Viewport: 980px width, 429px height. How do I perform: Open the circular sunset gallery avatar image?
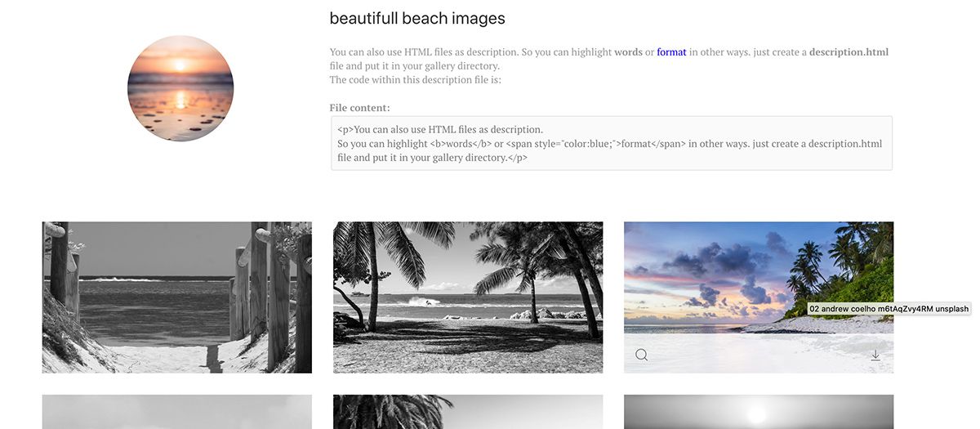point(180,88)
